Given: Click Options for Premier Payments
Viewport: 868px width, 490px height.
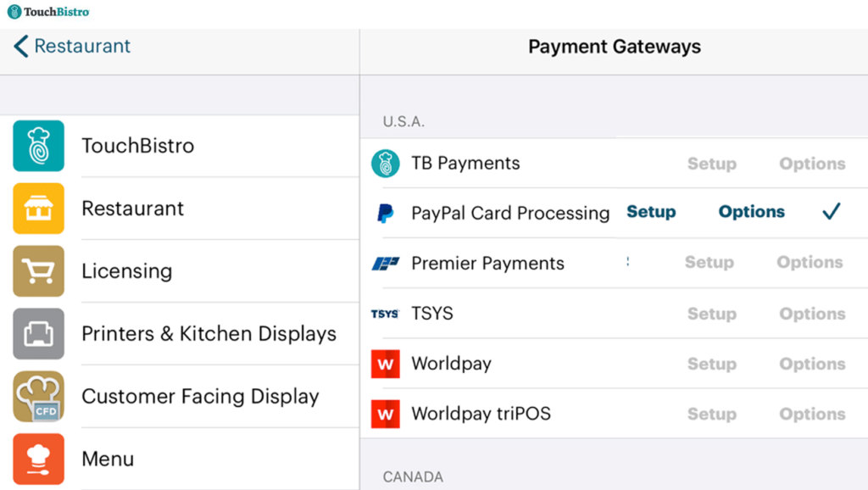Looking at the screenshot, I should click(x=810, y=262).
